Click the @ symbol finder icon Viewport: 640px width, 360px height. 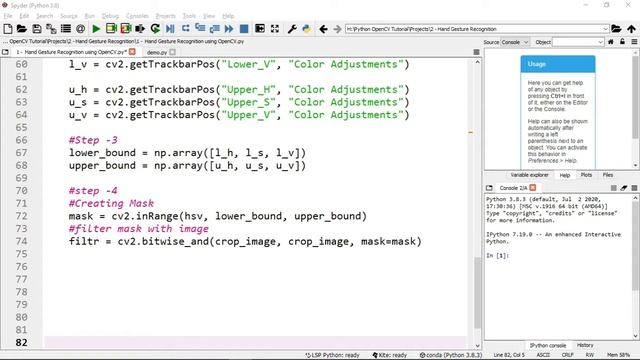click(80, 29)
